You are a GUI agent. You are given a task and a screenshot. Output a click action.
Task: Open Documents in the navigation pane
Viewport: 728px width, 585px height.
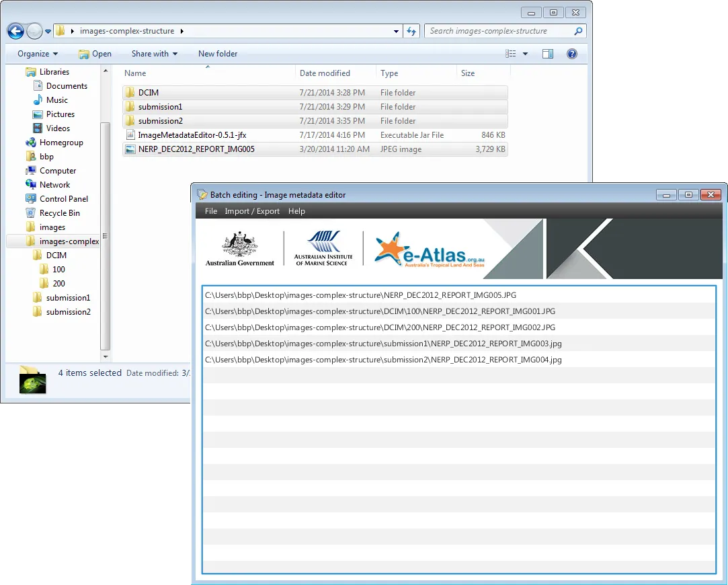click(60, 86)
